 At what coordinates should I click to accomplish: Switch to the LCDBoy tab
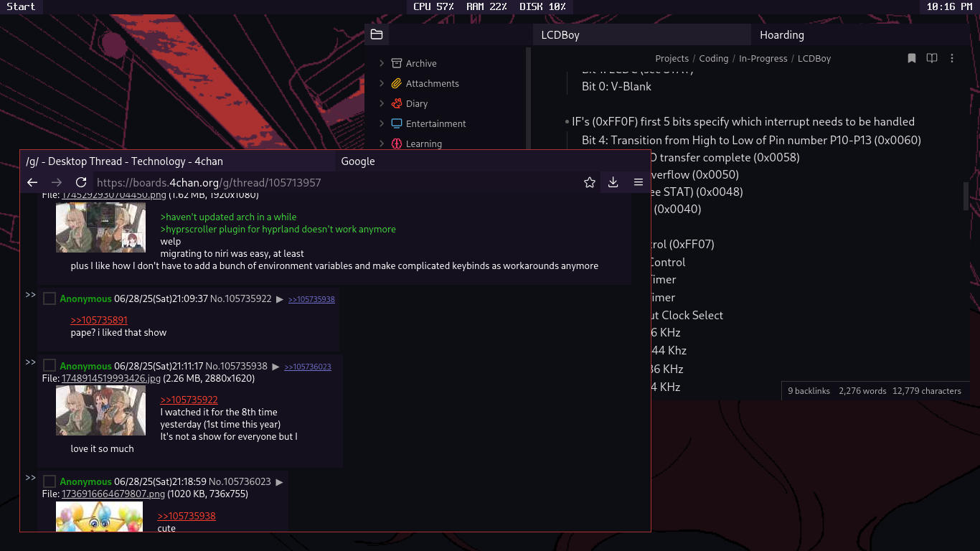[641, 34]
